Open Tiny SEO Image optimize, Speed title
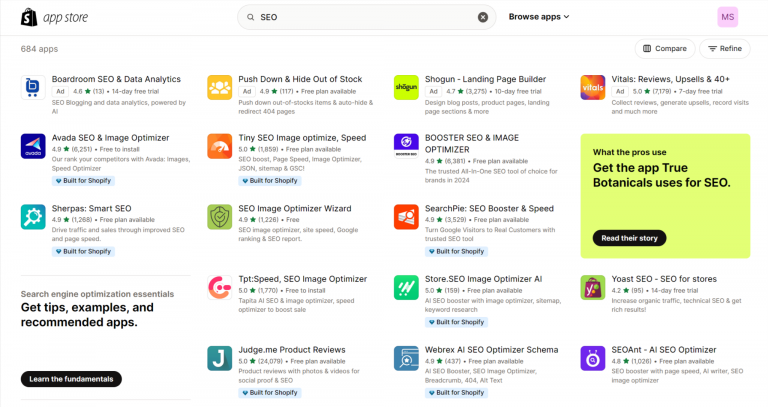The width and height of the screenshot is (768, 407). tap(302, 138)
